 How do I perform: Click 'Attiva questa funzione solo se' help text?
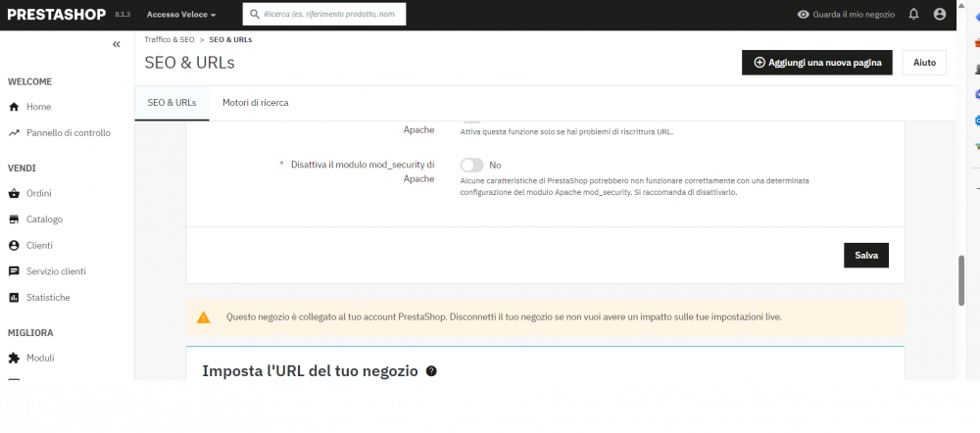(x=566, y=132)
